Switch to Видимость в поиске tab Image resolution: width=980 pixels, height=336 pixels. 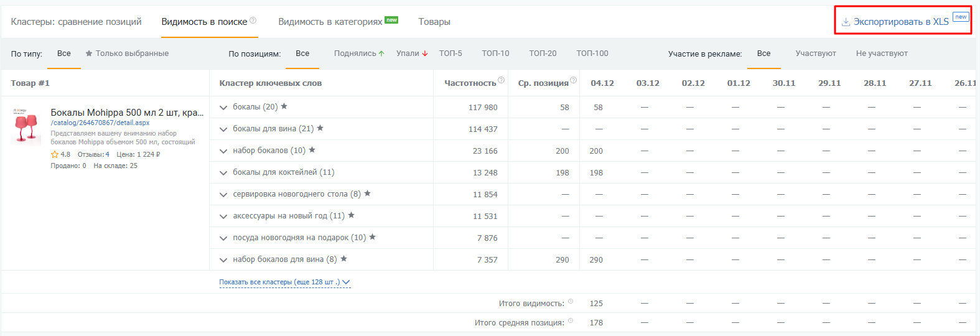coord(204,22)
